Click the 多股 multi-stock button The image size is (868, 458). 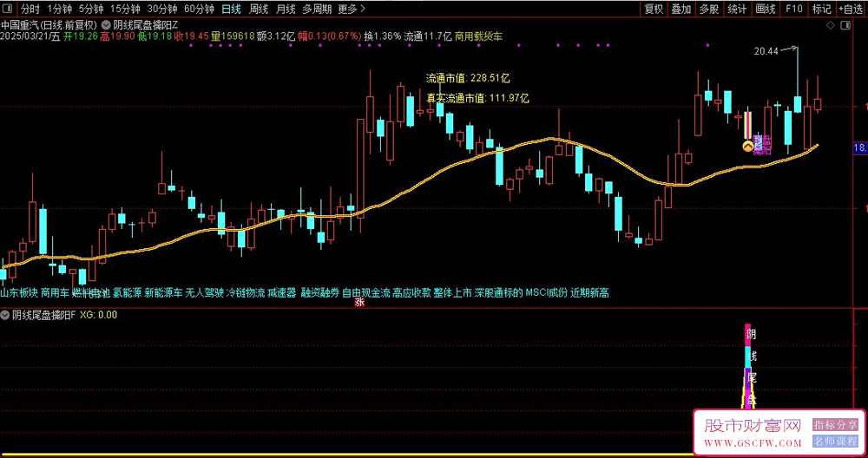coord(709,9)
